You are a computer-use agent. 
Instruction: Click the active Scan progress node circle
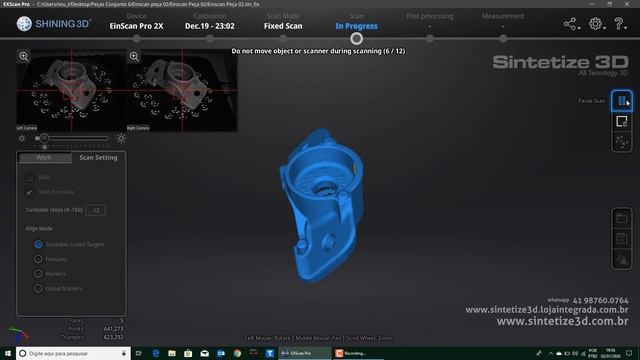coord(356,39)
